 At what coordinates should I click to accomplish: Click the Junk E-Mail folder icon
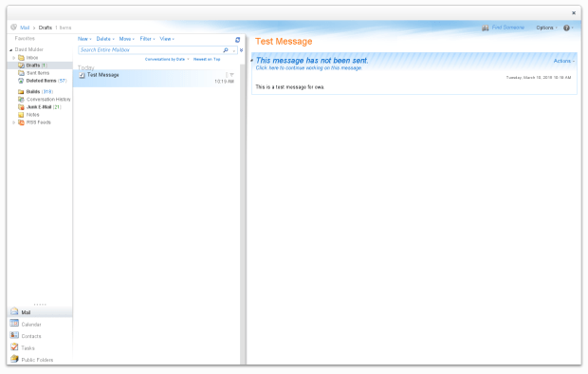point(22,107)
